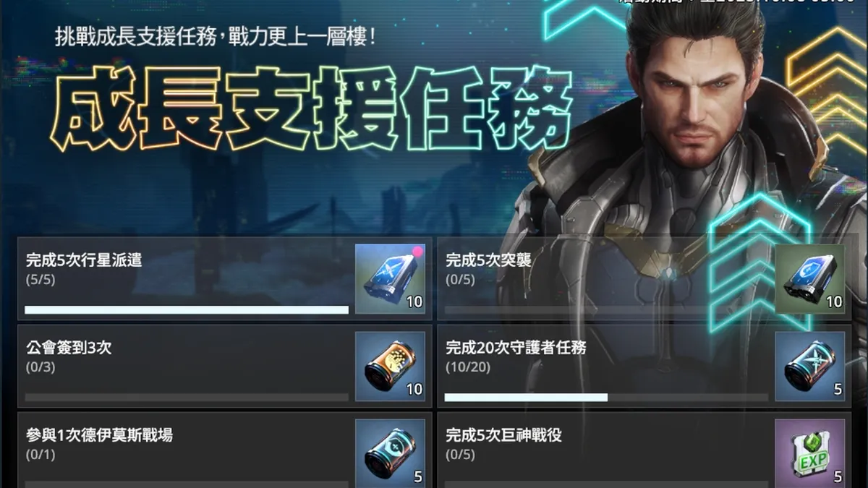
Task: Click the pink notification dot on the first reward
Action: [417, 252]
